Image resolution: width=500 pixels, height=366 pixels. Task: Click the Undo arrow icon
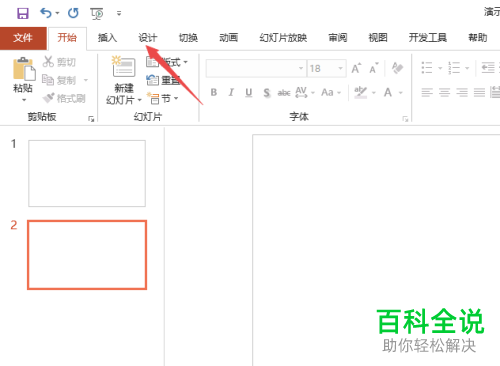tap(46, 13)
